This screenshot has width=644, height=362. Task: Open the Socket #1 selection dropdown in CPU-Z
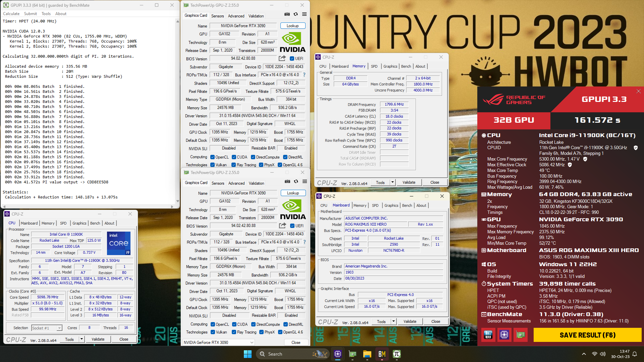pos(59,328)
